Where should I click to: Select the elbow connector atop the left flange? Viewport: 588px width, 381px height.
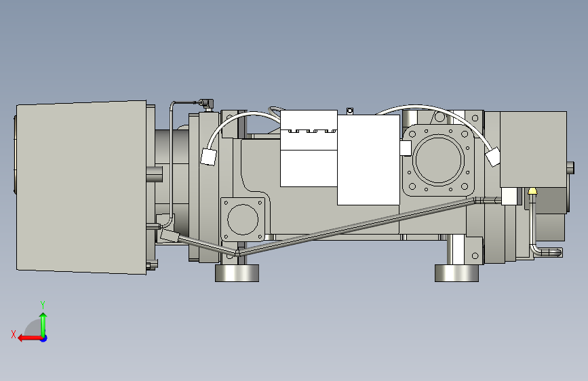tap(207, 104)
